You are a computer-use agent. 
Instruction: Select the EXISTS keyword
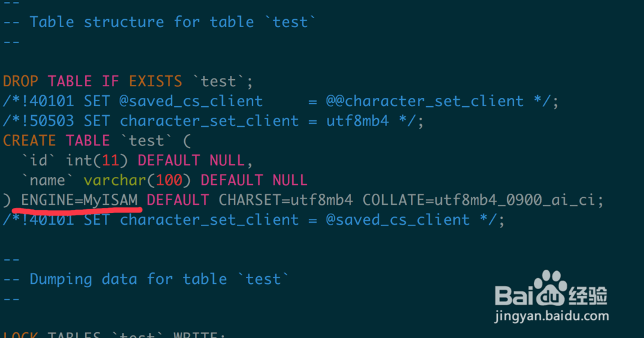[155, 82]
